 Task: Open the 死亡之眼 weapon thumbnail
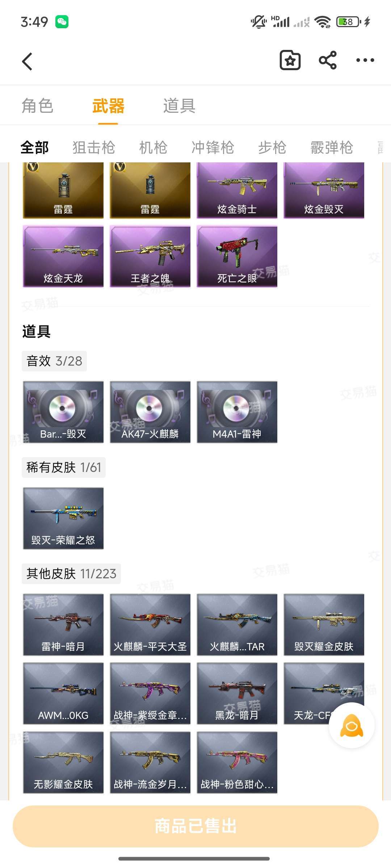tap(237, 256)
